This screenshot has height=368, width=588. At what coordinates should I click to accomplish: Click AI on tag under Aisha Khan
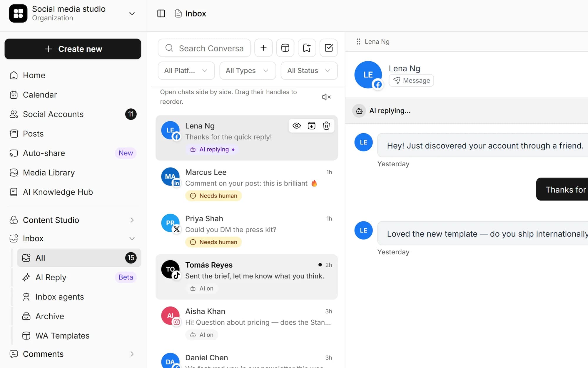click(x=202, y=335)
